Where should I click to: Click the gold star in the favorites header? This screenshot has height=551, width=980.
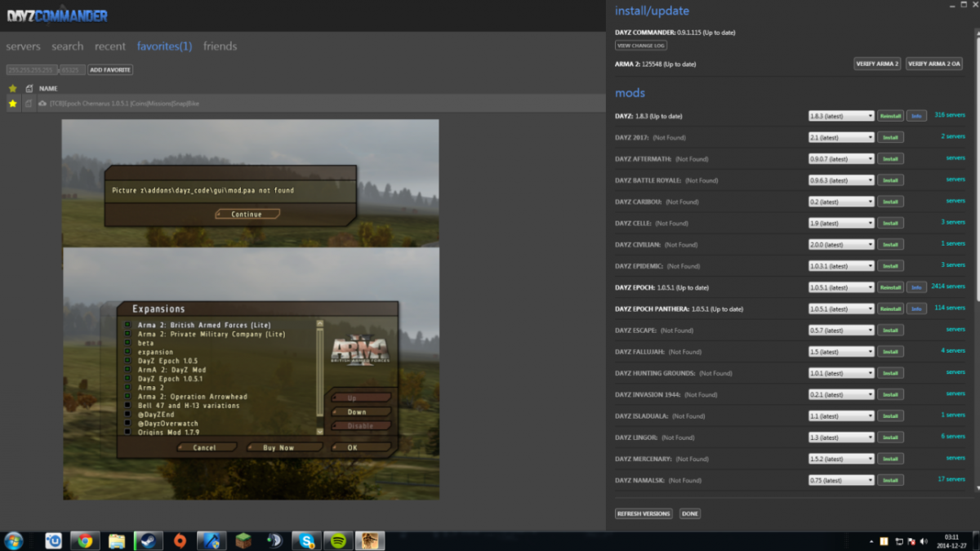pyautogui.click(x=12, y=88)
